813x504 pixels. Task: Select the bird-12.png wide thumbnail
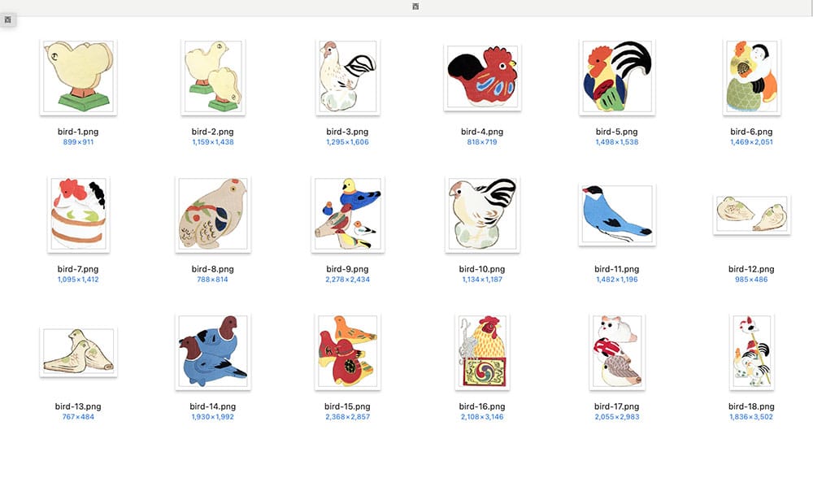[751, 215]
